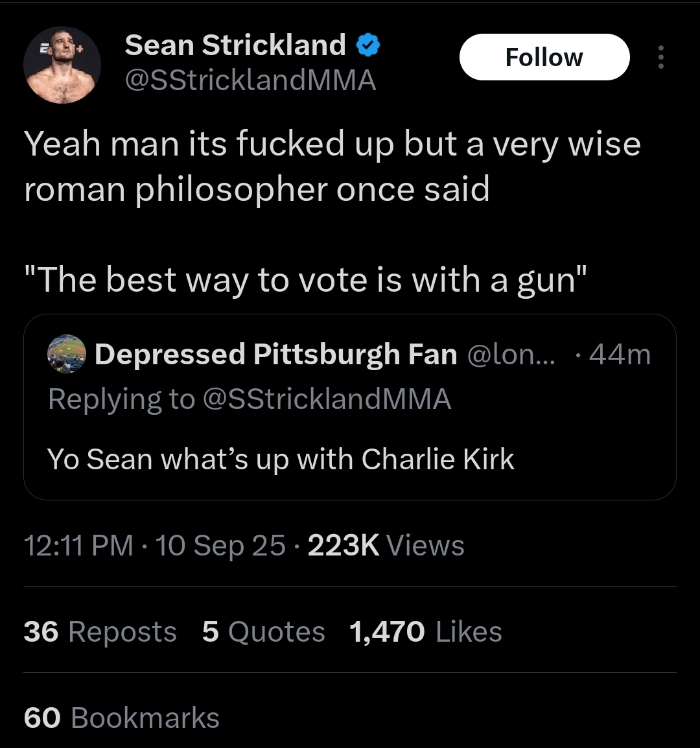The image size is (700, 748).
Task: Open the quoted post about Charlie Kirk
Action: click(x=350, y=407)
